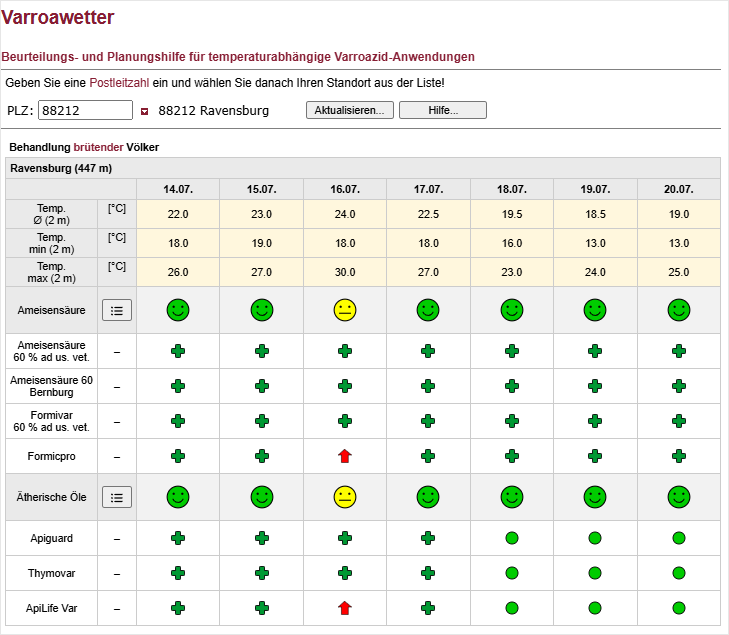This screenshot has height=635, width=729.
Task: Click green smiley for Ameisensäure on 14.07.
Action: 178,310
